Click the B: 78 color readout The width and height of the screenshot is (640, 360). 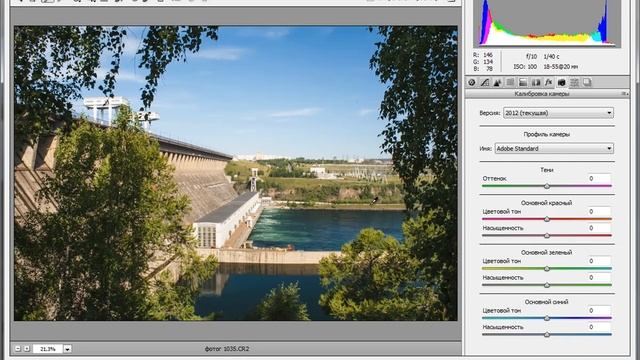coord(483,69)
